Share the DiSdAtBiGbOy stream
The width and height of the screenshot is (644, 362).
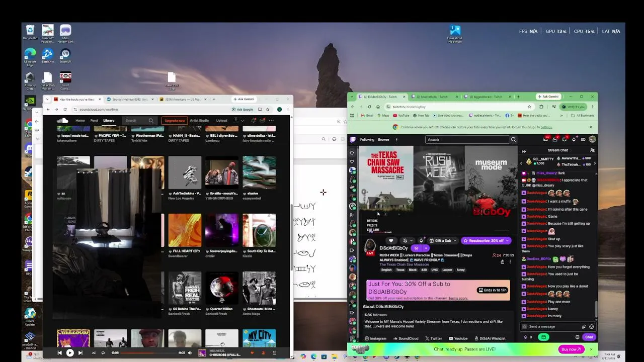(502, 261)
